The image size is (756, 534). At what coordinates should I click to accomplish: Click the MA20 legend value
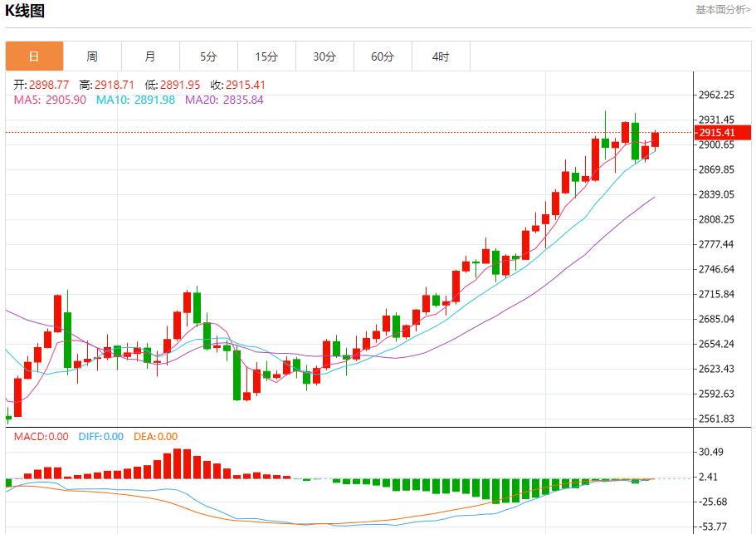[224, 100]
